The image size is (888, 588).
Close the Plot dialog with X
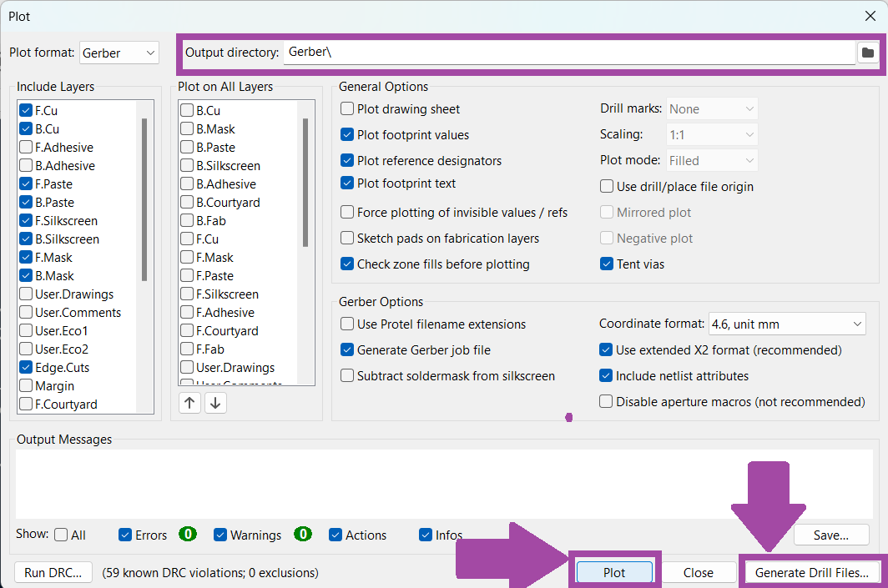pos(871,16)
